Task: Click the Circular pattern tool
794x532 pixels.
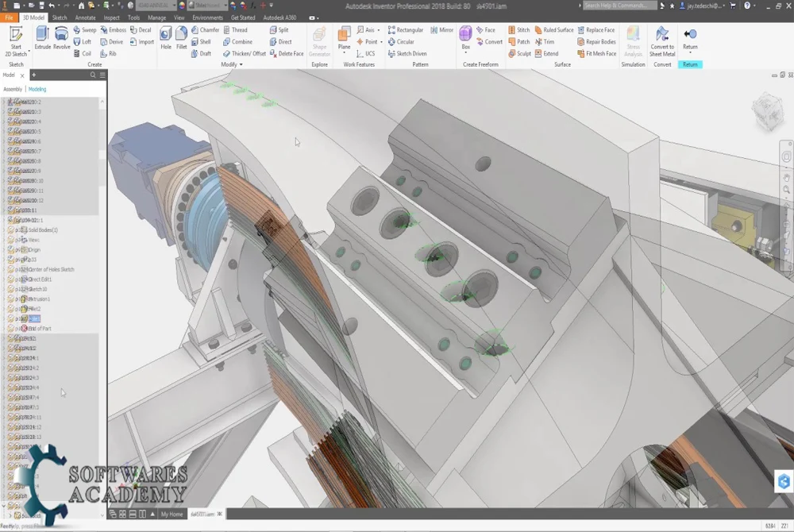Action: pos(401,42)
